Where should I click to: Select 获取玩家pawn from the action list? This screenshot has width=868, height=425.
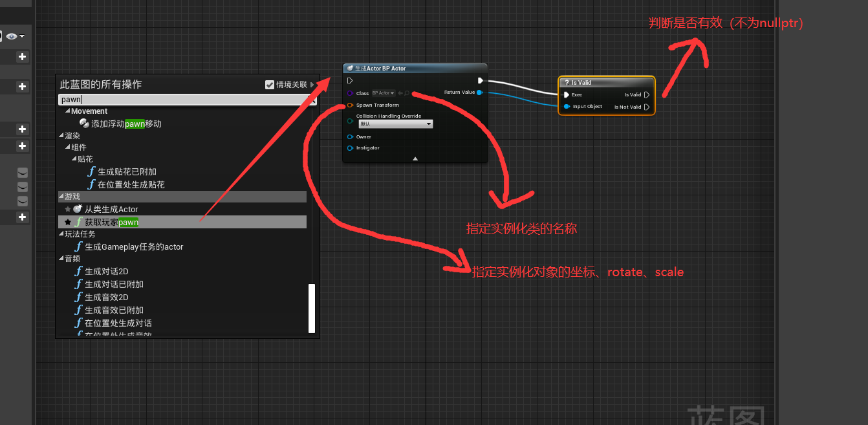pyautogui.click(x=111, y=222)
